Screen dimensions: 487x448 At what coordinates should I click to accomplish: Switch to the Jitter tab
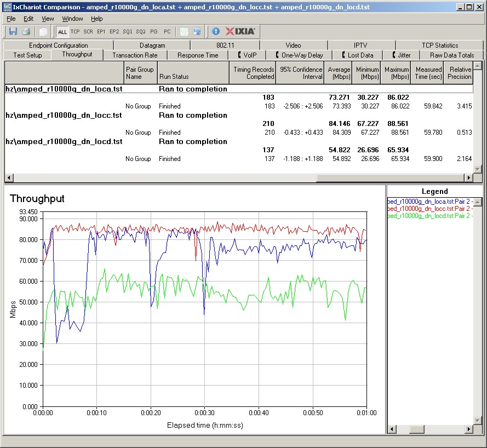coord(402,55)
